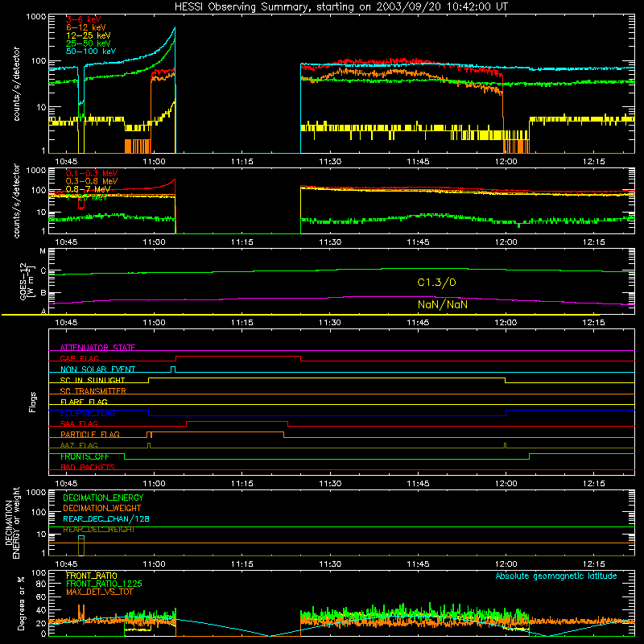Select the 0.8-7 MeV legend label
This screenshot has width=644, height=644.
click(88, 189)
